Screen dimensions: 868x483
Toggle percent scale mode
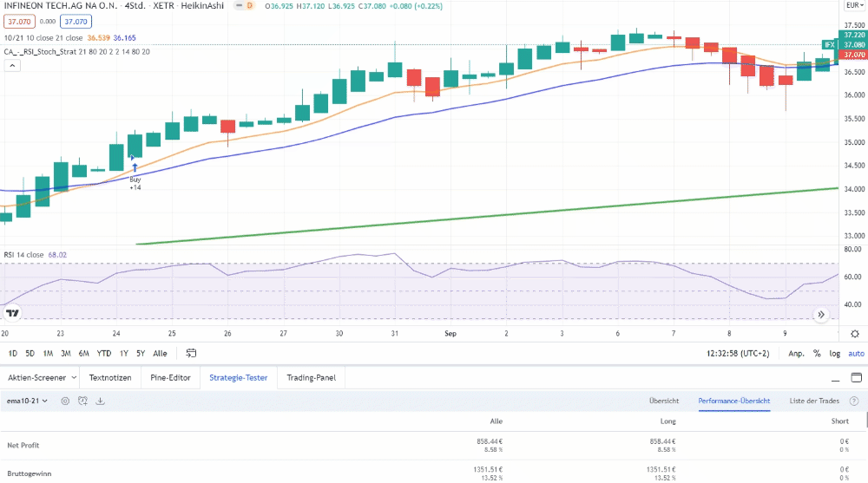click(817, 354)
